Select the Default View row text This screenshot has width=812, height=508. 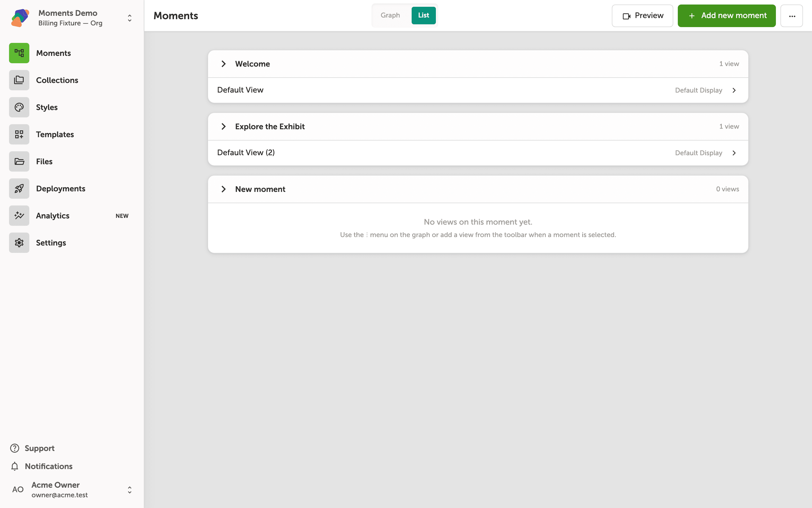[x=240, y=90]
